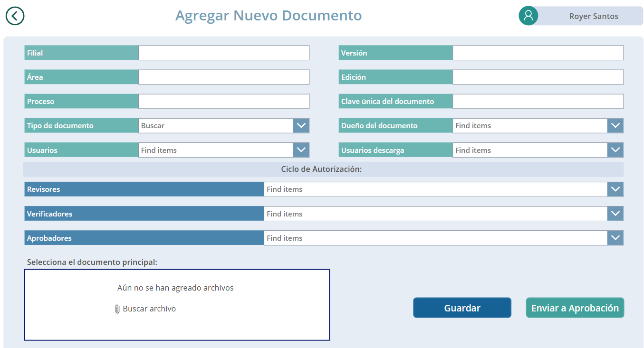Focus the Filial input field
The image size is (644, 348).
point(224,53)
